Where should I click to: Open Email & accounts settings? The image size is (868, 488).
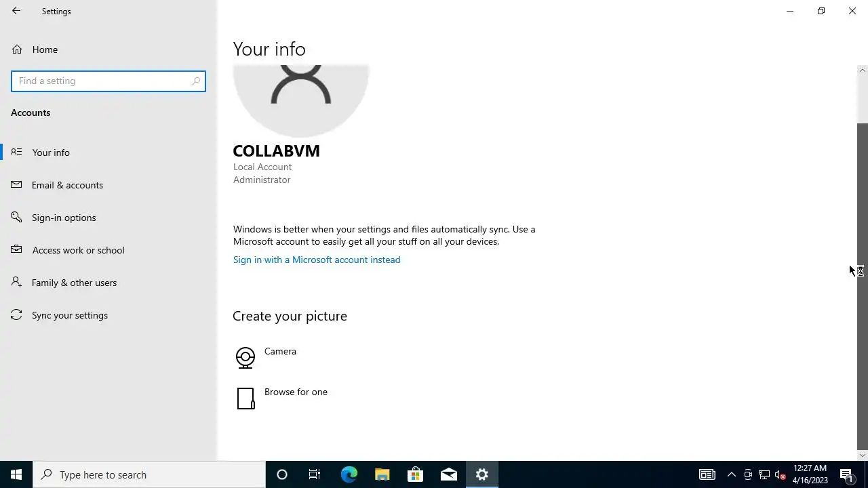coord(108,185)
